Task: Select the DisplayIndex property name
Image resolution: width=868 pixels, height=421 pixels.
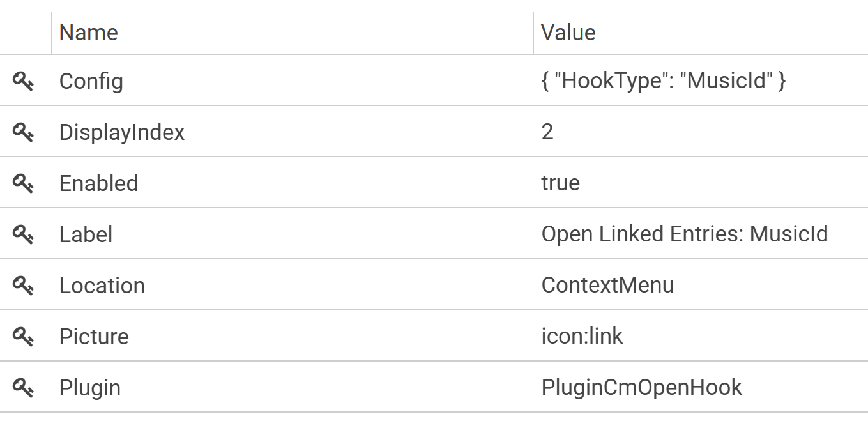Action: click(122, 132)
